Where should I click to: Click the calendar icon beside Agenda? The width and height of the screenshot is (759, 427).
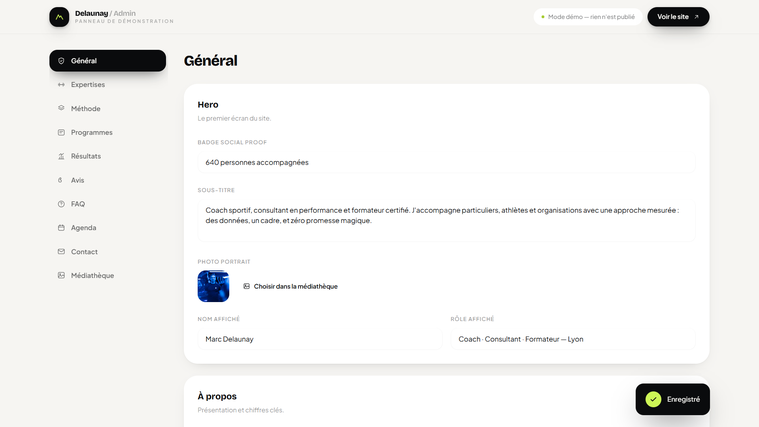[x=61, y=228]
